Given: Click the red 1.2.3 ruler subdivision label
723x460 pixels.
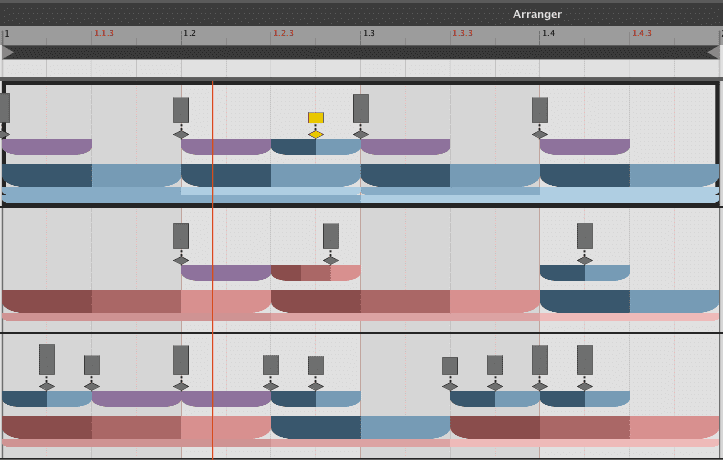Looking at the screenshot, I should pyautogui.click(x=283, y=33).
